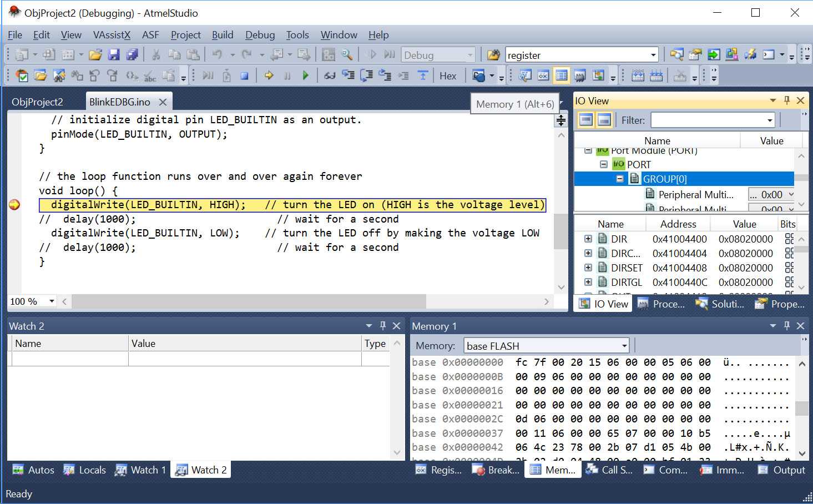Click the yellow Show Next Statement arrow
Viewport: 813px width, 504px height.
(x=269, y=75)
